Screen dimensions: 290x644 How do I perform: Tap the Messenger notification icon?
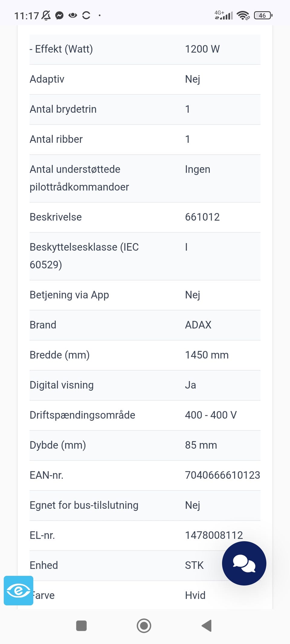[x=60, y=15]
